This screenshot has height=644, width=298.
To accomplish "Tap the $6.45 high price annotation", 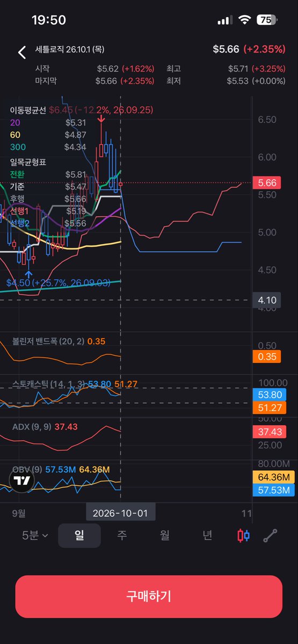I will click(x=101, y=109).
